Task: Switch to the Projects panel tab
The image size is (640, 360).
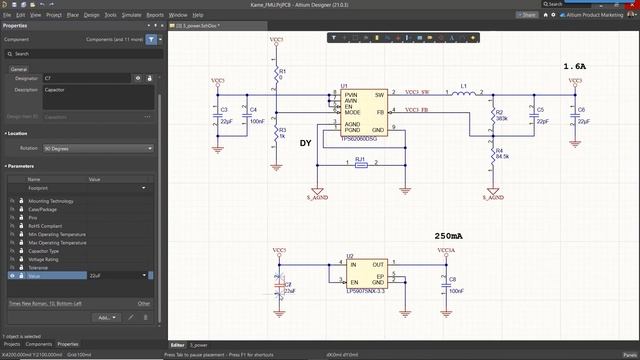Action: pos(12,344)
